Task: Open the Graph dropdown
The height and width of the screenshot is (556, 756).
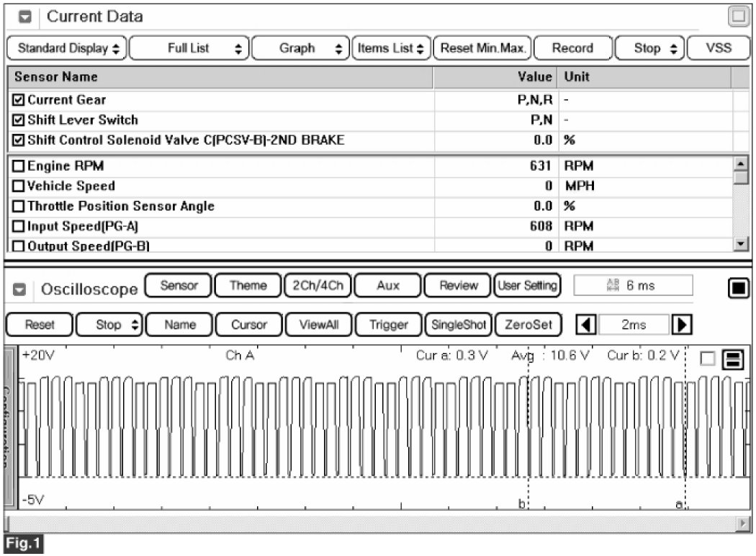Action: point(302,48)
